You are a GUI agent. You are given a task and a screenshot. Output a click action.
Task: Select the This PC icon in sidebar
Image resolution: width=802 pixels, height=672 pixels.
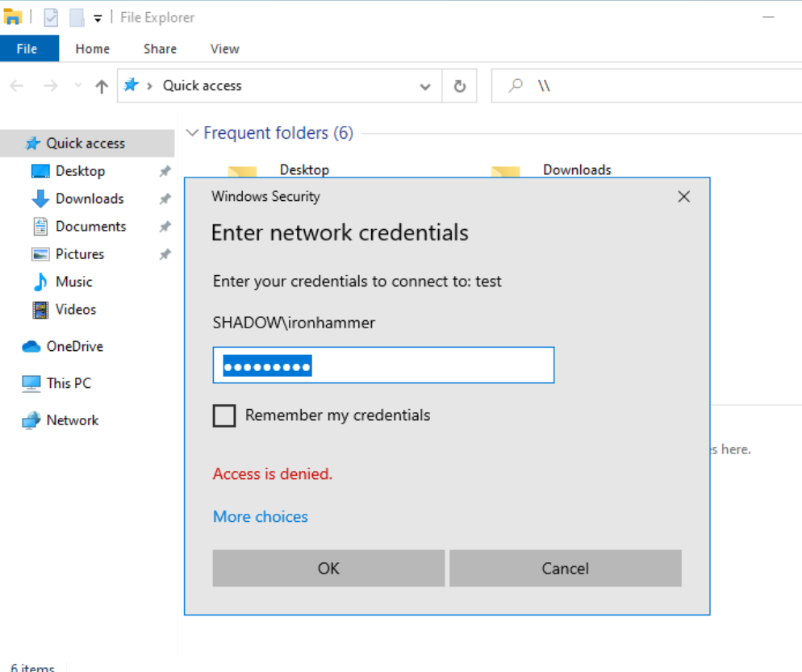(31, 383)
